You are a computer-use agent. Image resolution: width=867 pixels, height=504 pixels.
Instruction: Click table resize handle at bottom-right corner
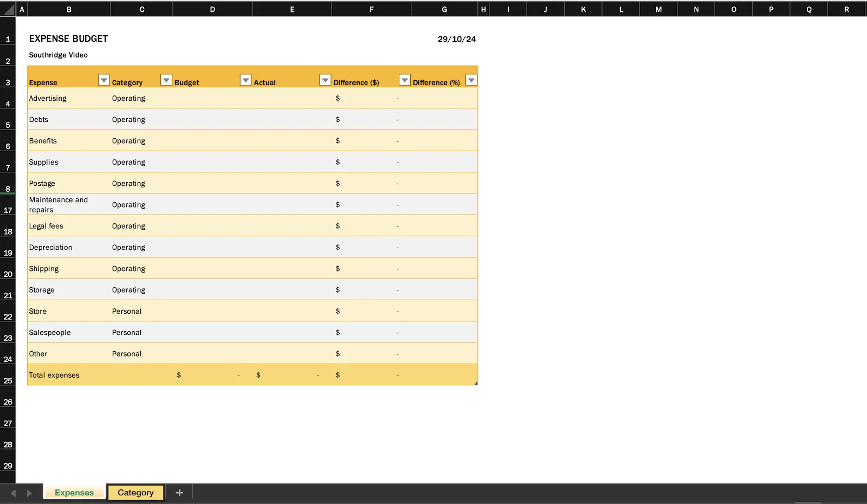[476, 383]
